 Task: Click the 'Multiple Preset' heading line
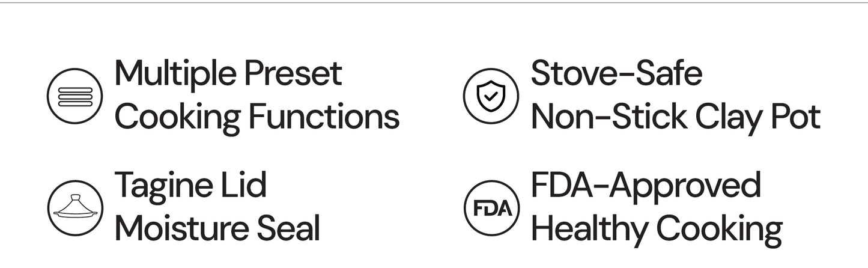tap(228, 74)
